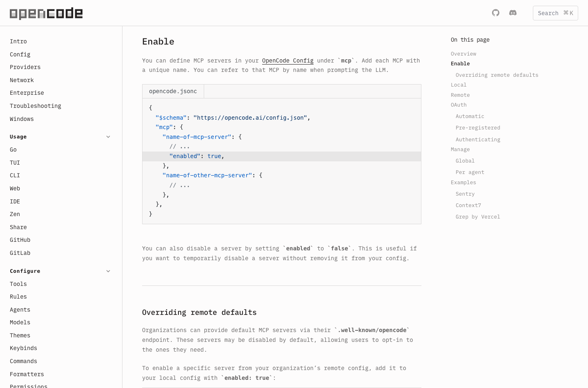Go to the Providers docs page
Screen dimensions: 588x388
25,67
